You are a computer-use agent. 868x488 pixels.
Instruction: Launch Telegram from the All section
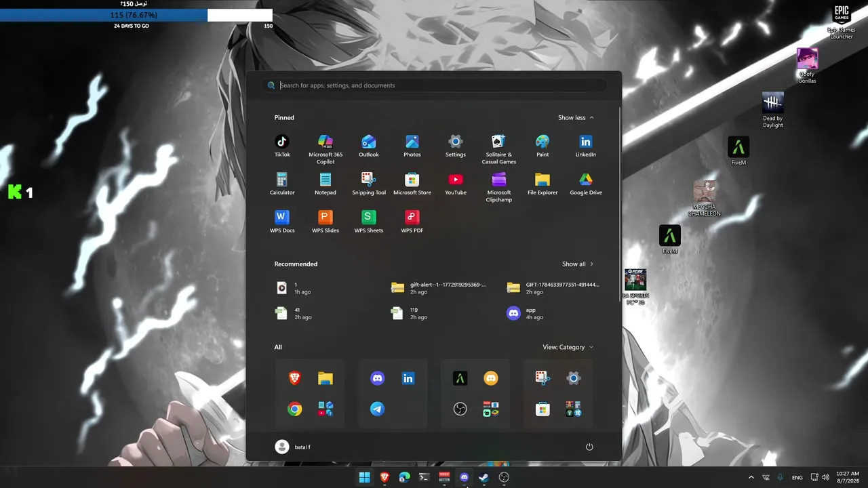click(x=378, y=409)
